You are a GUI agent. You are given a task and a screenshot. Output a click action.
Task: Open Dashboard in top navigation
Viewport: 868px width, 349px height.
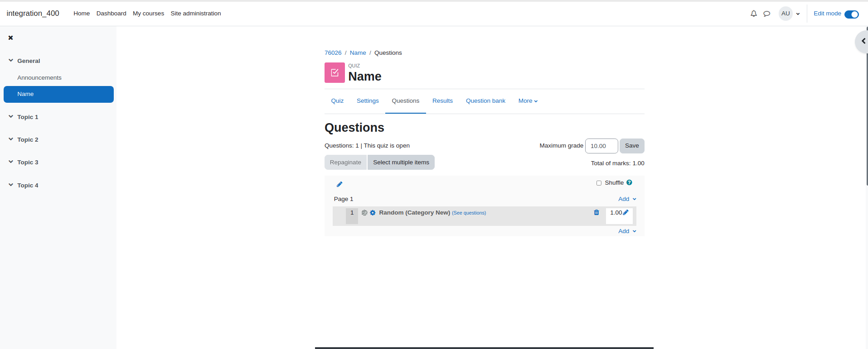112,14
